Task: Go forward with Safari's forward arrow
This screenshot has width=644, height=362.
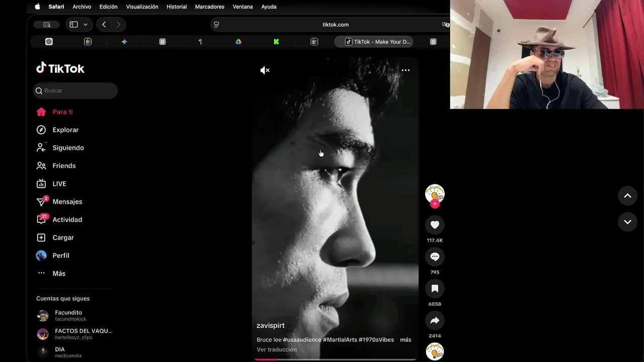Action: [x=118, y=24]
